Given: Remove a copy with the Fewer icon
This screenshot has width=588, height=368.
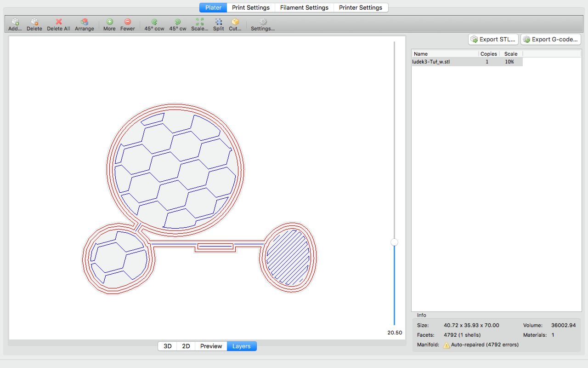Looking at the screenshot, I should 128,22.
